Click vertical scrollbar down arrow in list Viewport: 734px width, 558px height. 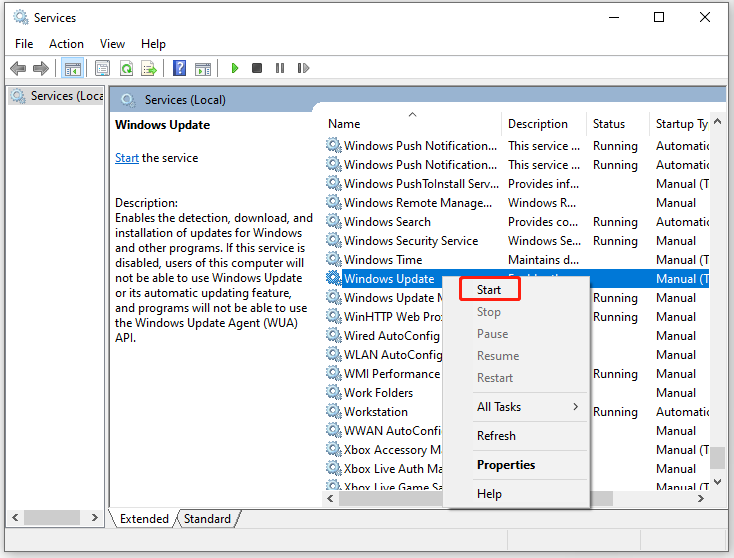(x=718, y=482)
